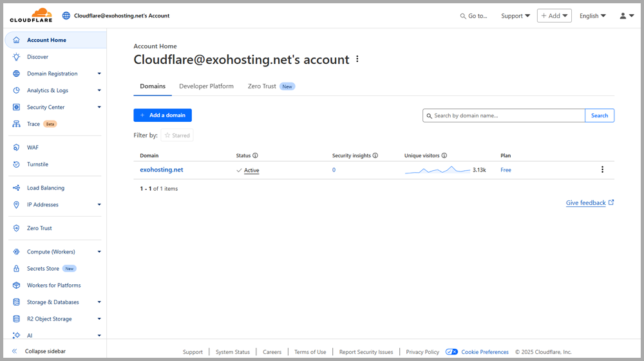
Task: Click the Turnstile icon in sidebar
Action: coord(17,164)
